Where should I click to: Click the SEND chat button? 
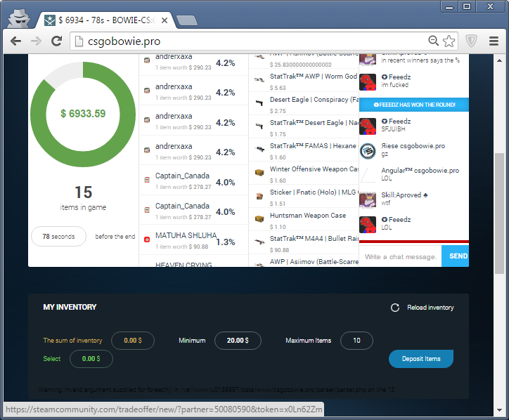(x=458, y=256)
